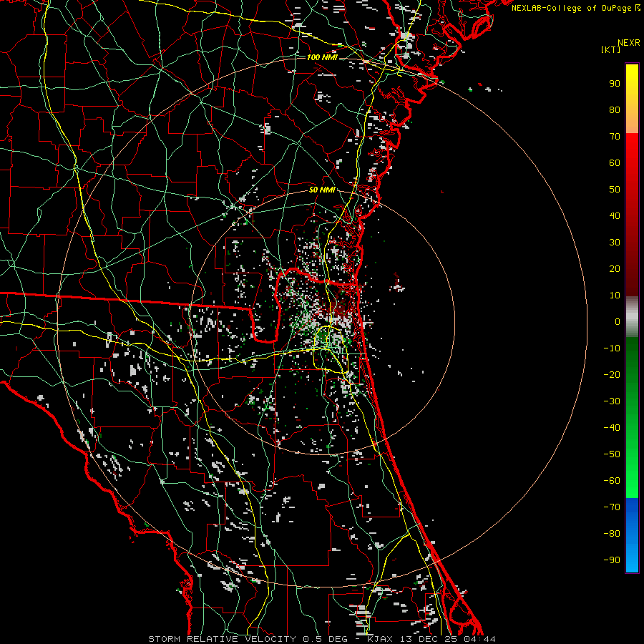Click the -90 value on the velocity scale
Viewport: 644px width, 644px height.
pos(612,560)
